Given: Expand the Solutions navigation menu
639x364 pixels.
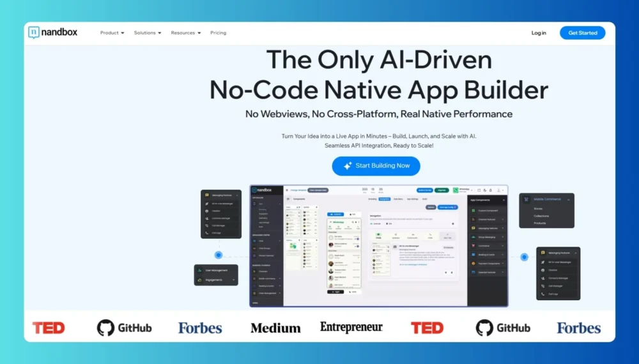Looking at the screenshot, I should [148, 33].
